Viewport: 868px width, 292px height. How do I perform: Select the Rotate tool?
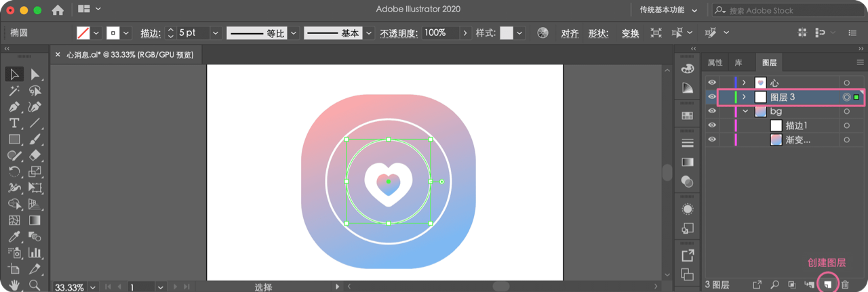point(14,171)
